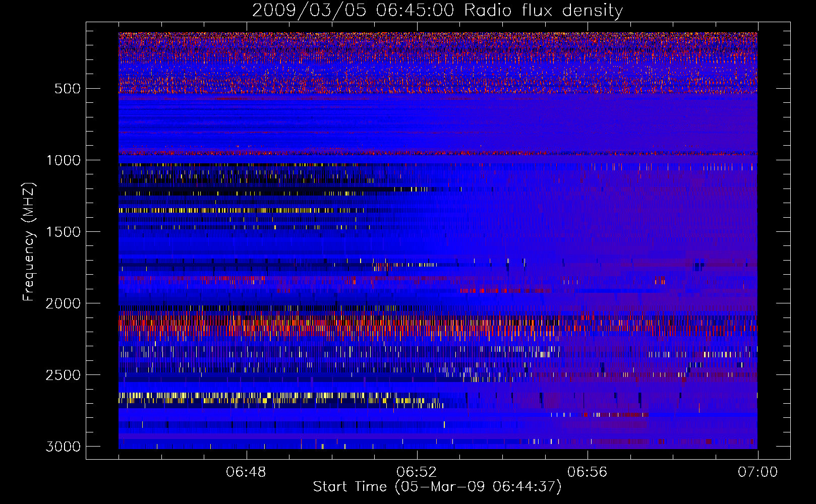Click the 06:52 time tick label
Image resolution: width=816 pixels, height=504 pixels.
pos(417,472)
